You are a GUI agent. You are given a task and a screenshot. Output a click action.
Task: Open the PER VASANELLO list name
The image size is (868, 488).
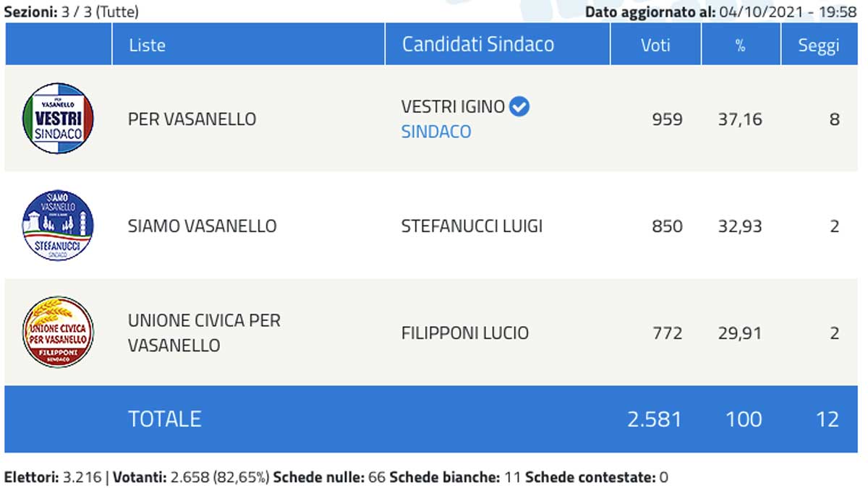point(192,119)
